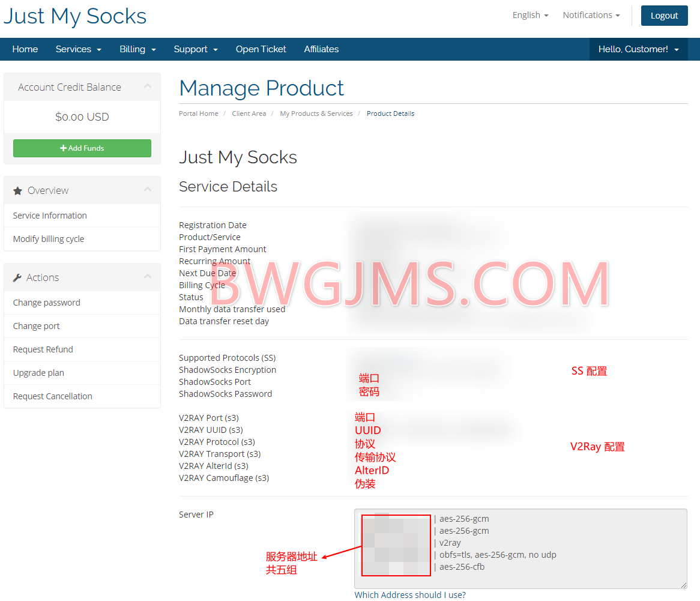Log out using Logout button
The width and height of the screenshot is (700, 601).
pyautogui.click(x=665, y=16)
